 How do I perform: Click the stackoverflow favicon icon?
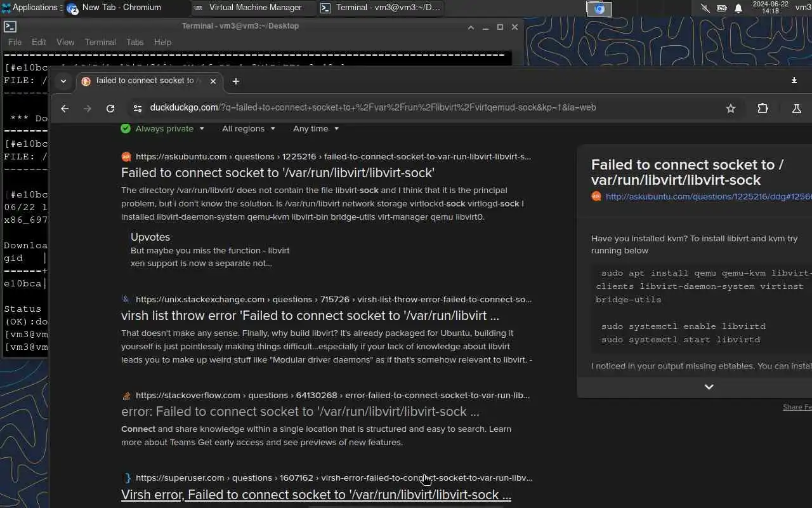(126, 396)
